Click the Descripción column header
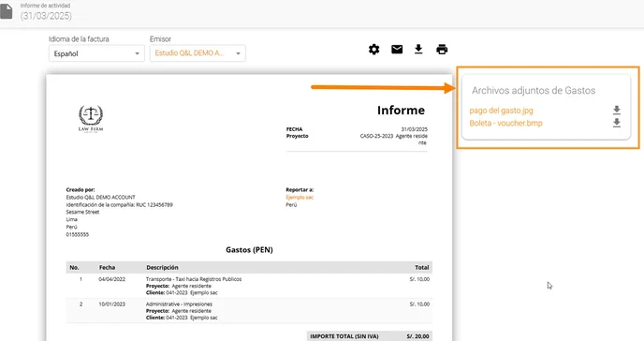The width and height of the screenshot is (644, 341). pyautogui.click(x=162, y=267)
